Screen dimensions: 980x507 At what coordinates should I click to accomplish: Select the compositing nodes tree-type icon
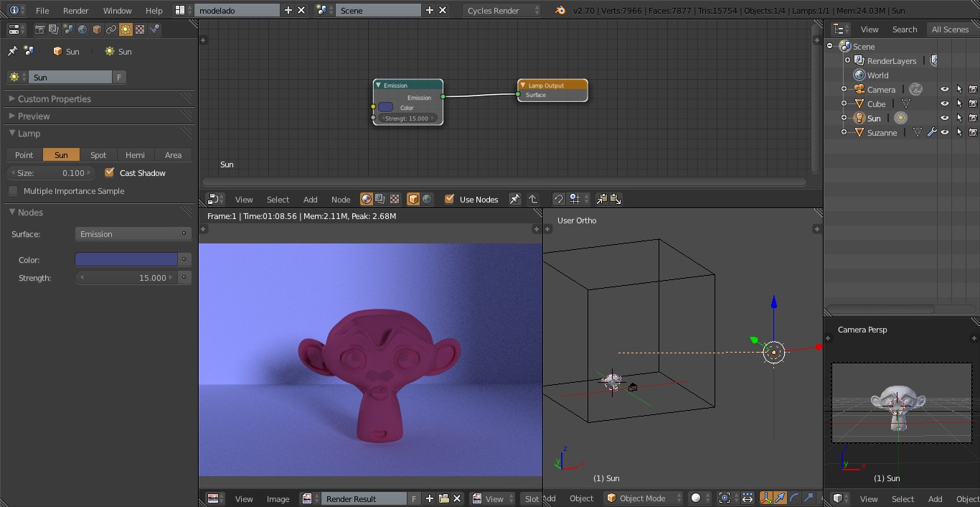(380, 199)
